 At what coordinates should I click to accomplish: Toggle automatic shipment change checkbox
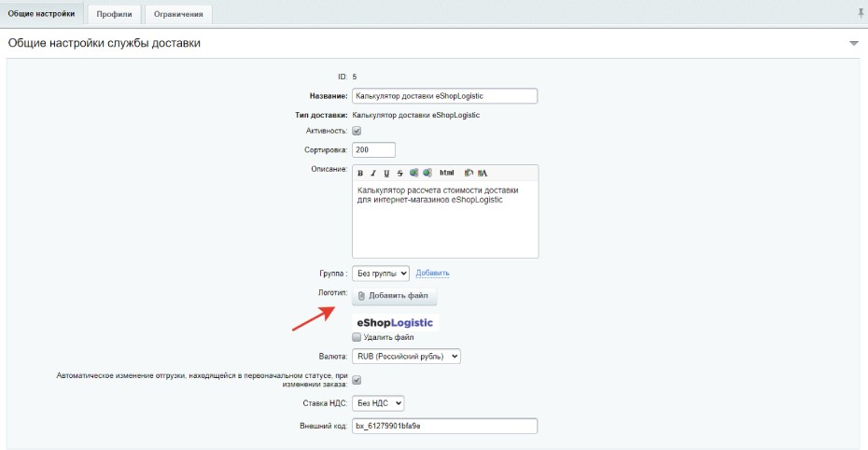(x=357, y=380)
